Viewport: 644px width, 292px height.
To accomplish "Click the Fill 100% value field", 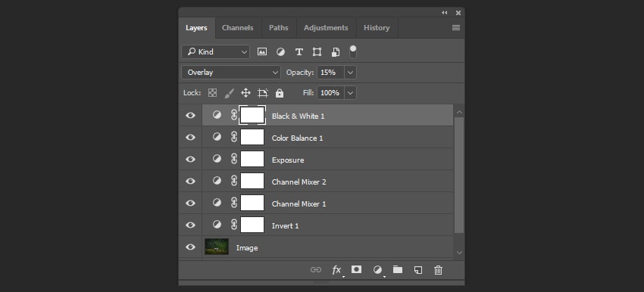I will coord(330,93).
